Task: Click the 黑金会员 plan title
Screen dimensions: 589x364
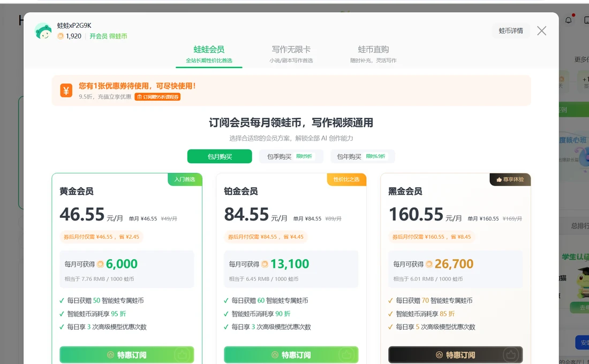Action: pyautogui.click(x=405, y=191)
